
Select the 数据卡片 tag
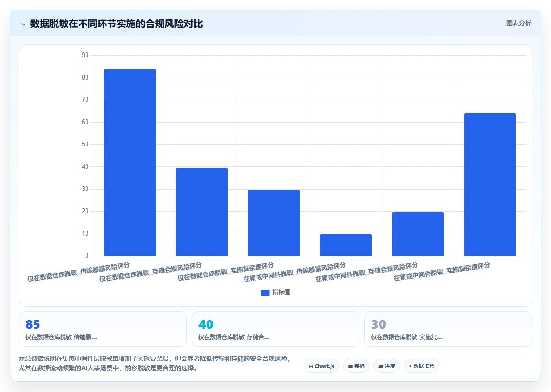421,366
